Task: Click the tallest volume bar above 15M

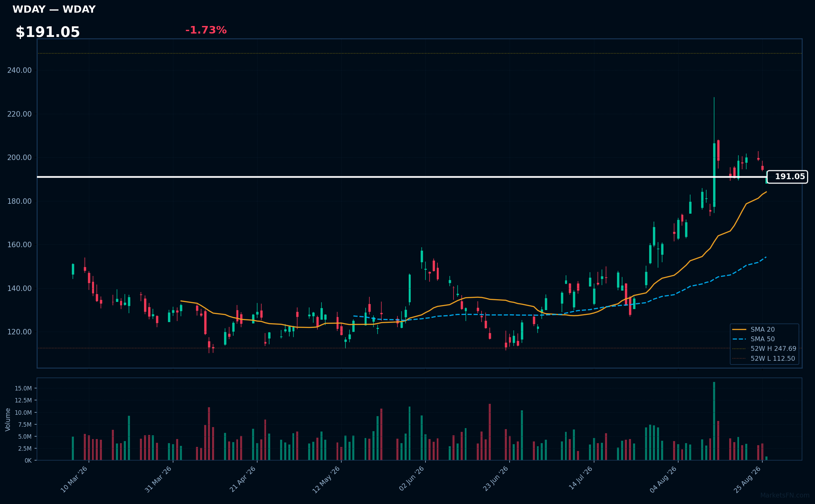Action: [714, 421]
